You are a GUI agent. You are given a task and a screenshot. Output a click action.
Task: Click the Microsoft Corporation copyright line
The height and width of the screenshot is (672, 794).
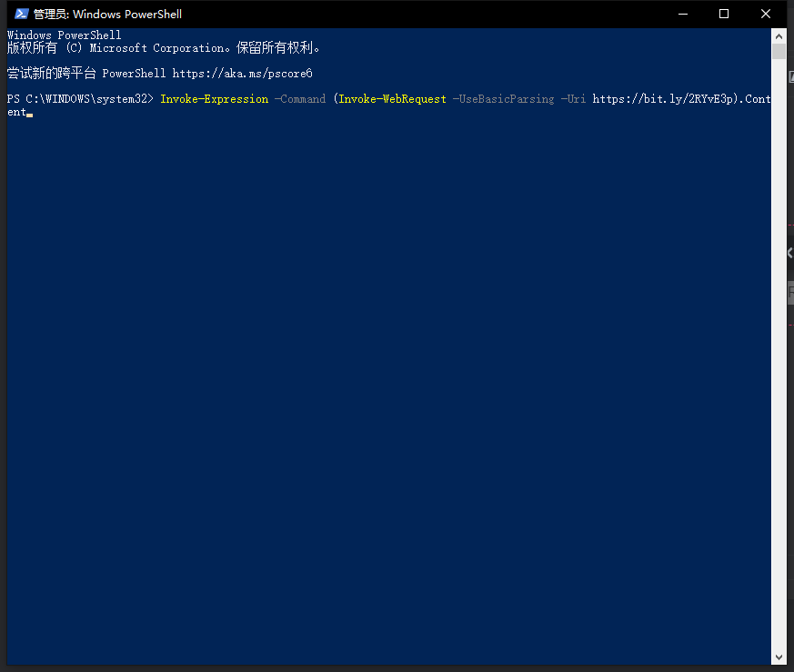164,48
